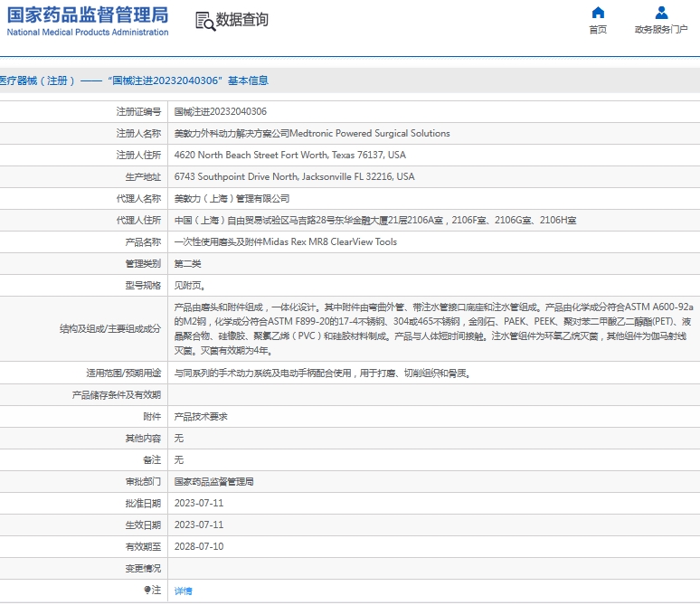Click the 见附页。 specification value
700x605 pixels.
pos(190,286)
